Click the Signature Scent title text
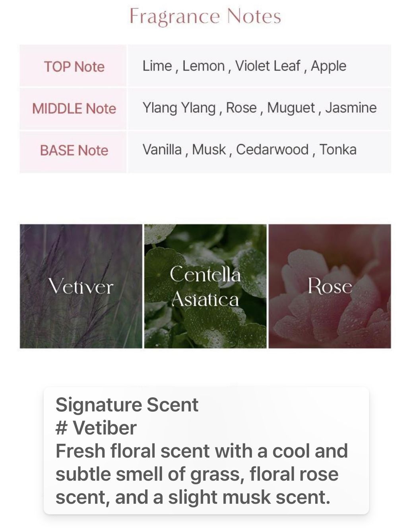The image size is (407, 532). 127,405
